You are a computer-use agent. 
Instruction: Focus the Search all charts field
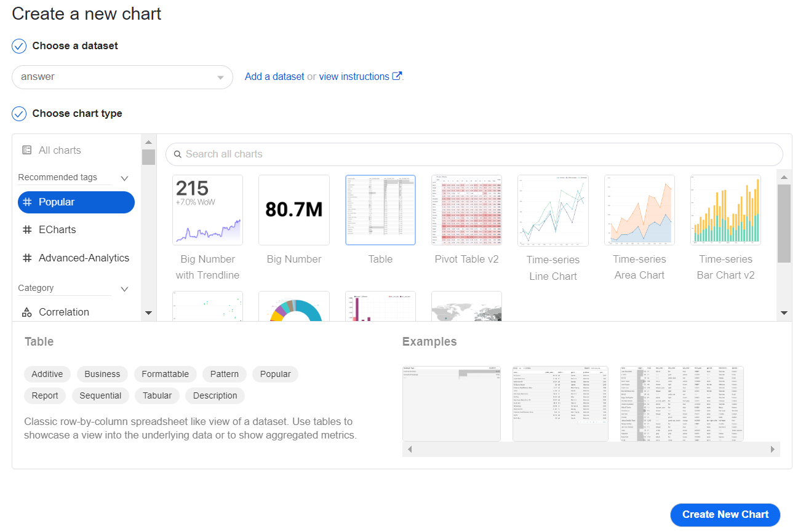474,154
